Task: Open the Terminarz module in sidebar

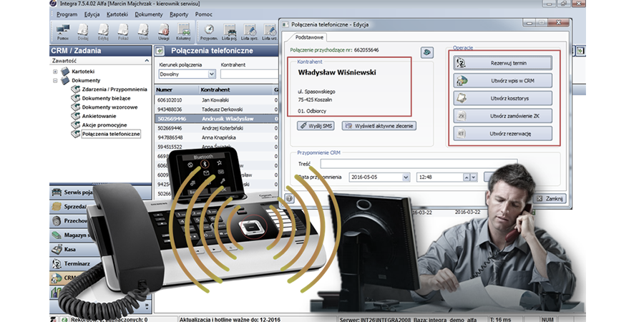Action: (x=101, y=263)
